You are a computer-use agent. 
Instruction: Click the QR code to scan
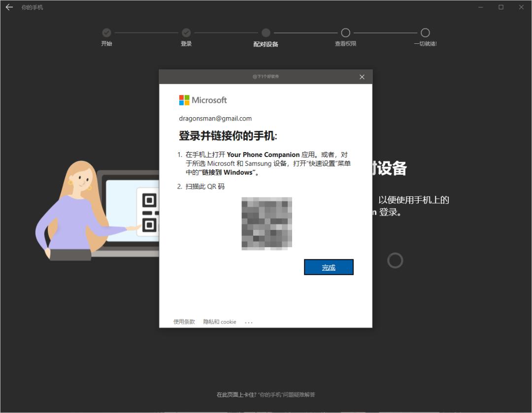(266, 223)
